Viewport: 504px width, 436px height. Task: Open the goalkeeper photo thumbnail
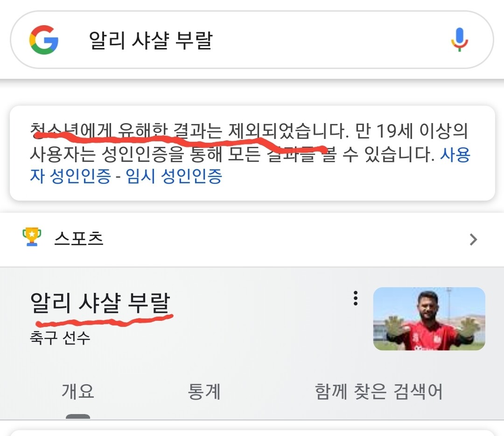[429, 319]
